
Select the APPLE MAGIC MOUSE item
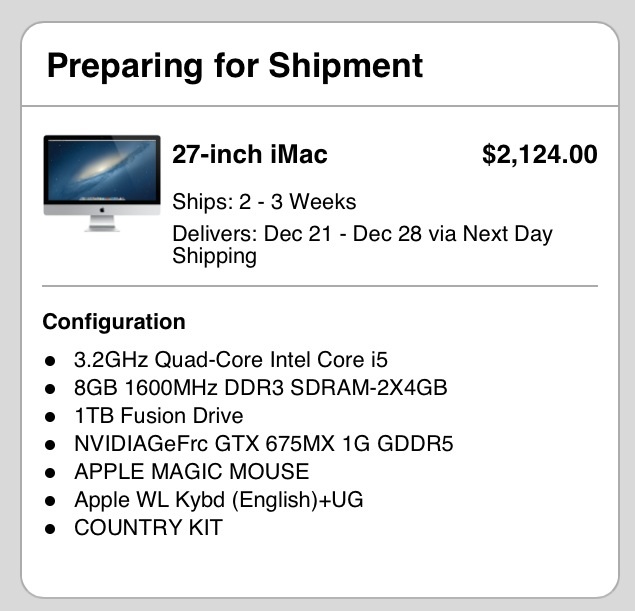(192, 471)
